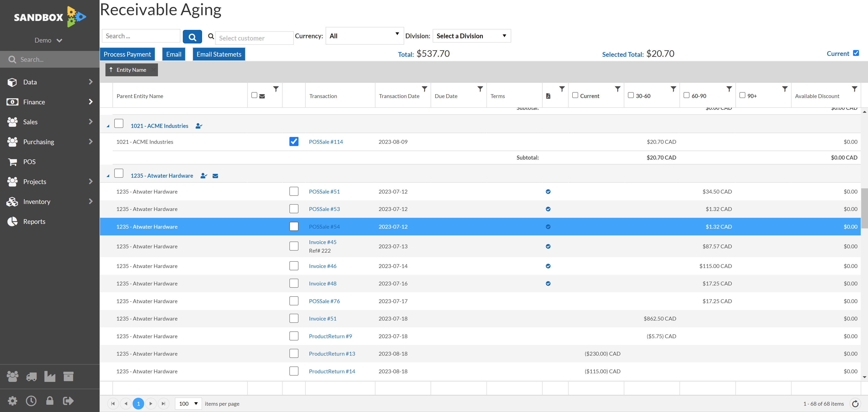This screenshot has height=412, width=868.
Task: Check the POSSale #51 row checkbox
Action: [294, 192]
